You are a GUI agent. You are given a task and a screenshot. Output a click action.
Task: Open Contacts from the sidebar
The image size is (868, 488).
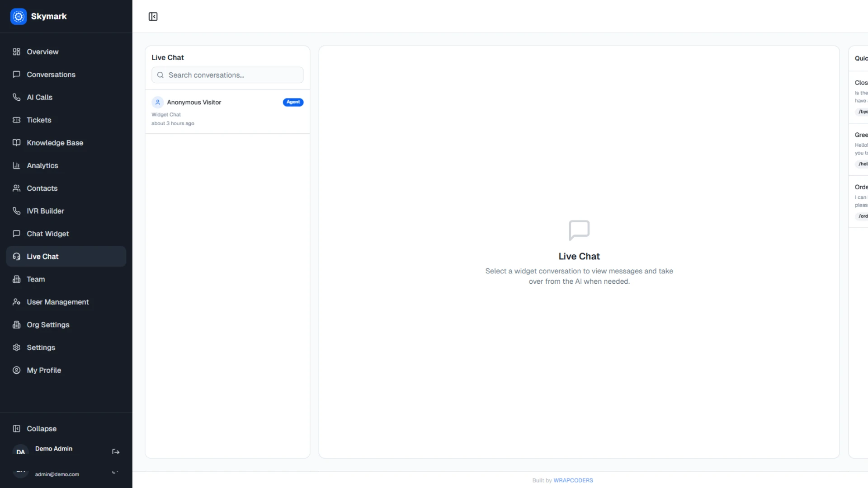point(66,188)
